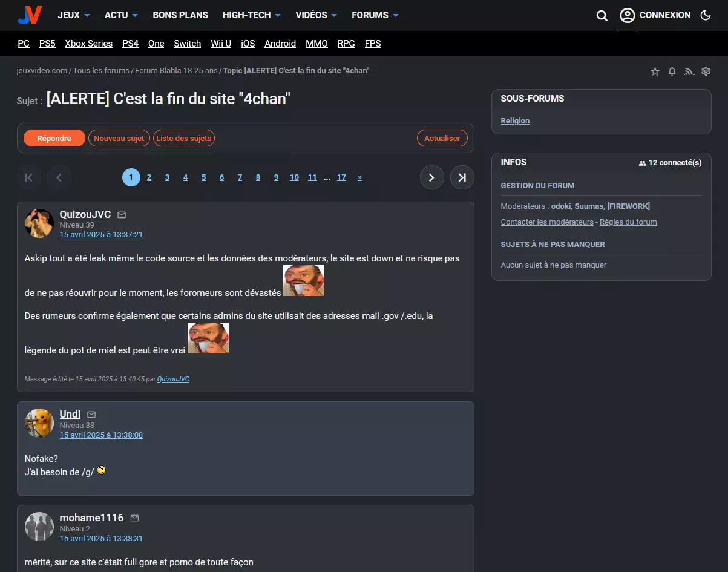Select PC platform tab
The width and height of the screenshot is (728, 572).
tap(24, 44)
